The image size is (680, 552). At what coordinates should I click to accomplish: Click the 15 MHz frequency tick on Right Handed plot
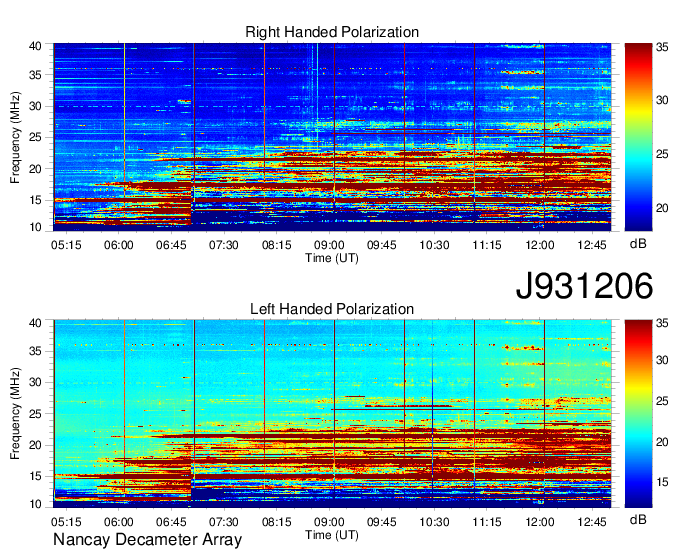pyautogui.click(x=35, y=200)
